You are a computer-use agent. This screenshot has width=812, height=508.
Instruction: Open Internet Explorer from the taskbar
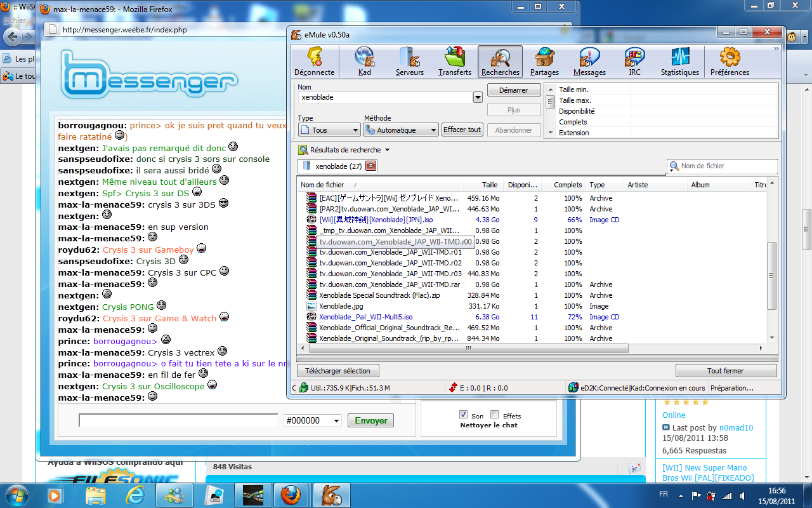[135, 495]
